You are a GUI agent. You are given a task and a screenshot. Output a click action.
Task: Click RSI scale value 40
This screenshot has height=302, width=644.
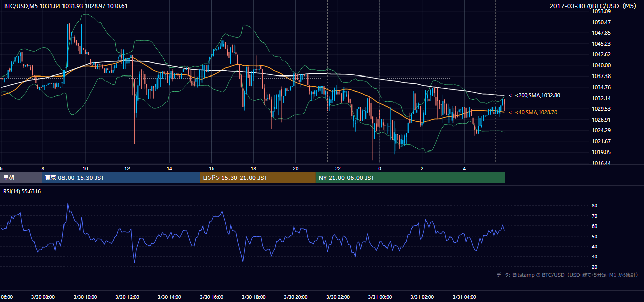pyautogui.click(x=595, y=246)
